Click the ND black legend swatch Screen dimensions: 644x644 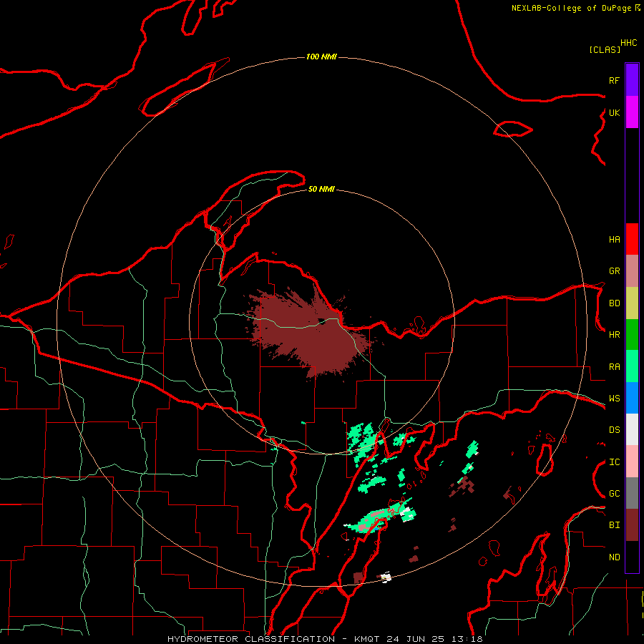(x=632, y=557)
